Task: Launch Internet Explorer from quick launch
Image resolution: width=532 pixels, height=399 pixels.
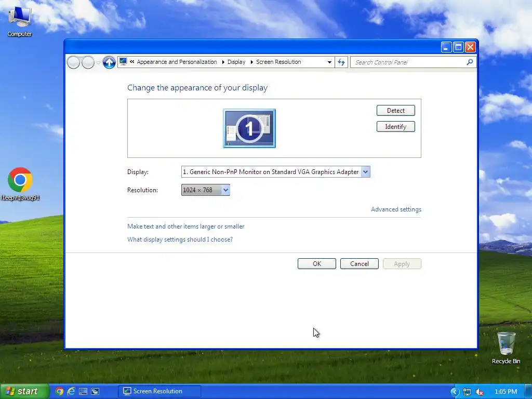Action: pyautogui.click(x=71, y=392)
